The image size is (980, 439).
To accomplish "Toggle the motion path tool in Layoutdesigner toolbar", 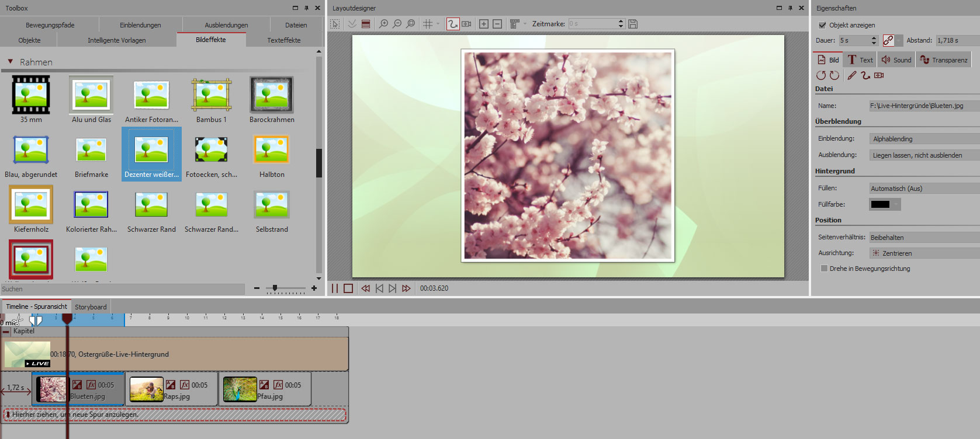I will coord(452,24).
